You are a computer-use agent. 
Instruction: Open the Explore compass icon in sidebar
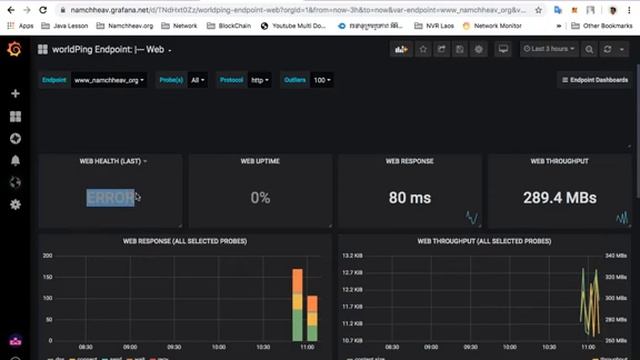pyautogui.click(x=15, y=138)
